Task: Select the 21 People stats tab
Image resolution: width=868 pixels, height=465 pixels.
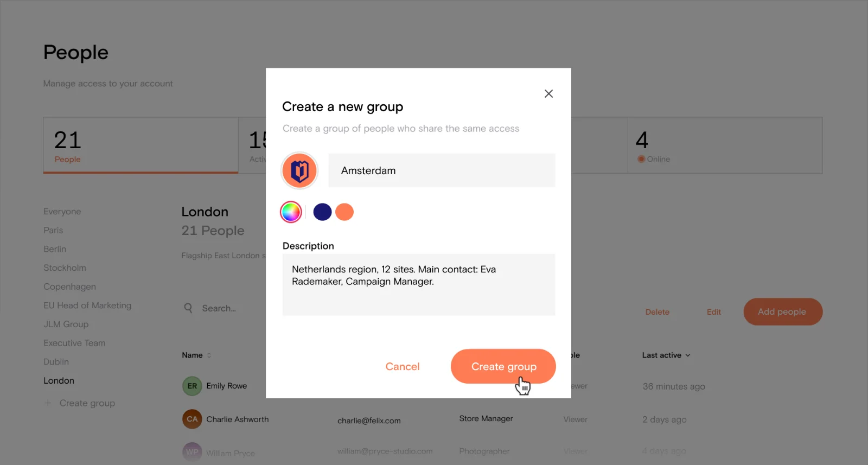Action: pos(141,145)
